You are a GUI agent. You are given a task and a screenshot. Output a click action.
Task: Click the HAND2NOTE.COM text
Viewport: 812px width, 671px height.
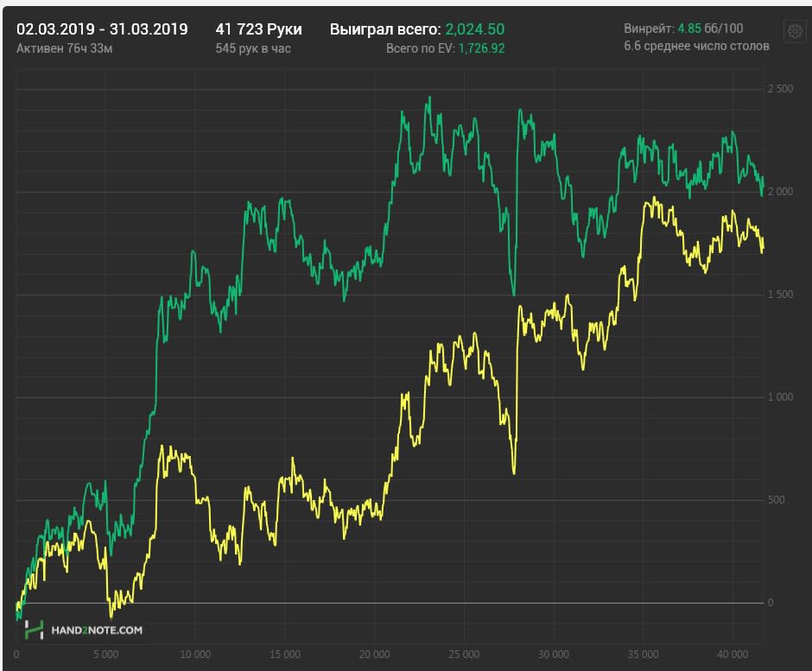pyautogui.click(x=97, y=630)
